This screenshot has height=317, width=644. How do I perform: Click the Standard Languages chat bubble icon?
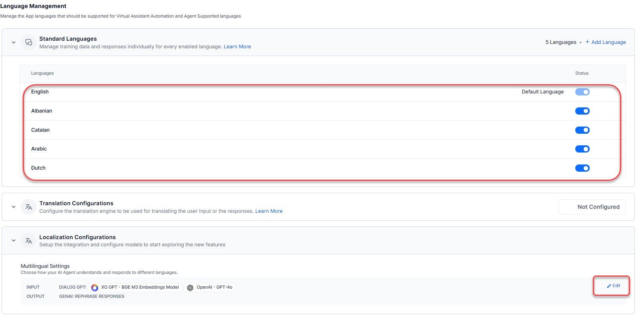(x=29, y=42)
